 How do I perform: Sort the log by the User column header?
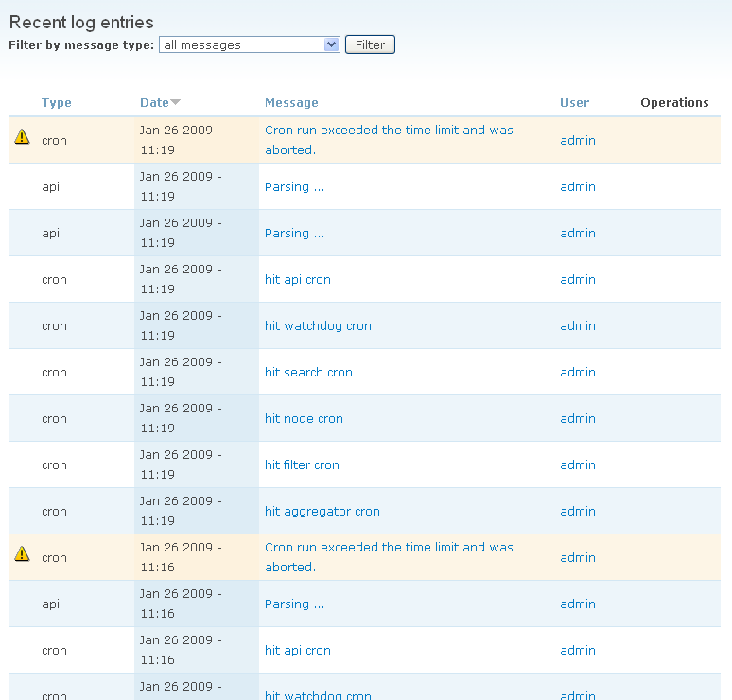[x=575, y=103]
